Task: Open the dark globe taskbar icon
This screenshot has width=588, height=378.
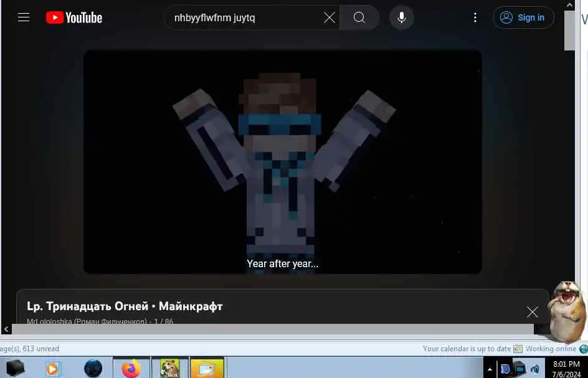Action: coord(93,368)
